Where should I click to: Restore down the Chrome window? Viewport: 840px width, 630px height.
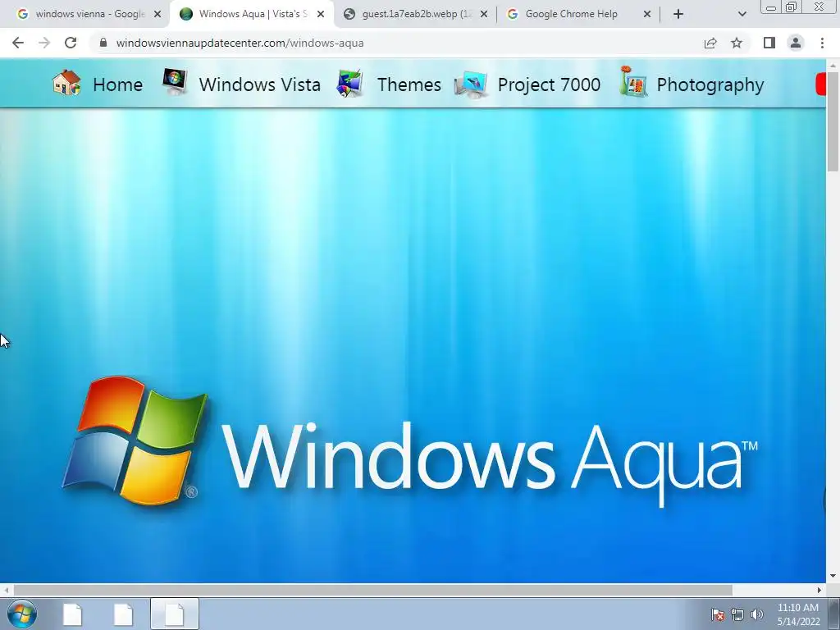(791, 7)
